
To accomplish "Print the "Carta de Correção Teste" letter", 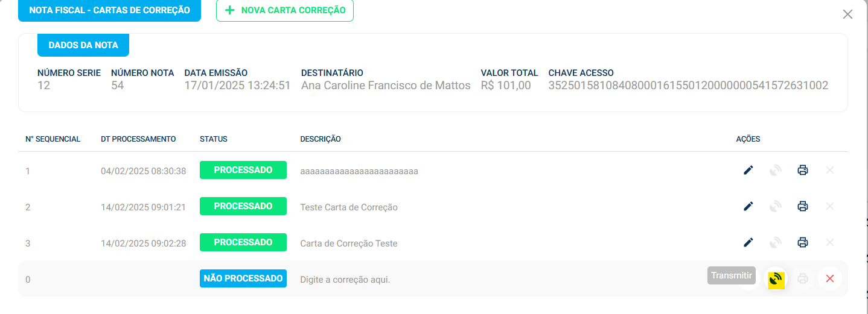I will click(x=802, y=243).
